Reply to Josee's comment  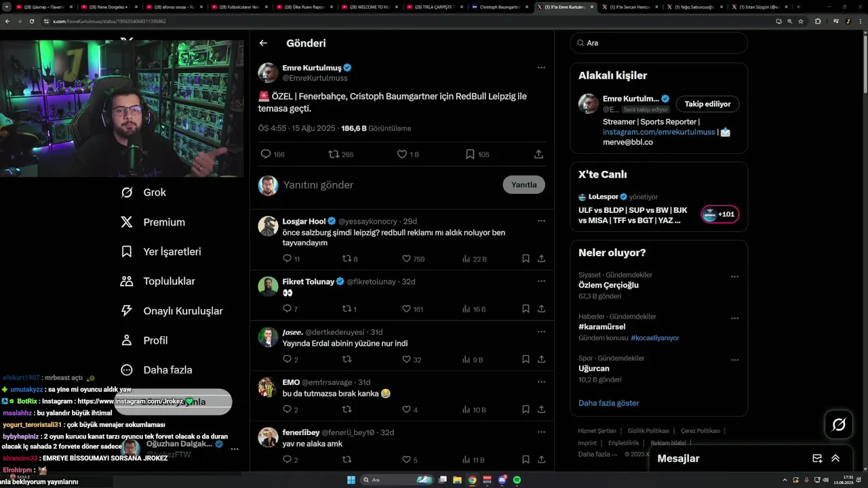287,359
